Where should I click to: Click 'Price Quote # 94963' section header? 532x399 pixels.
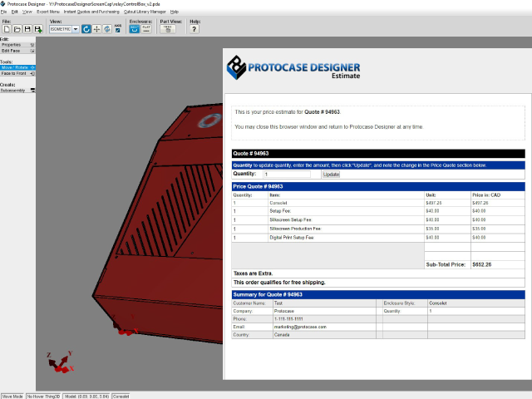(x=378, y=186)
